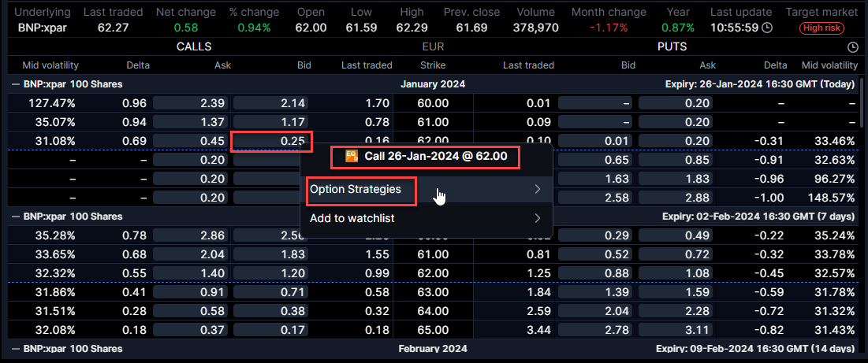
Task: Click the clock icon beside Last update time
Action: pyautogui.click(x=766, y=28)
